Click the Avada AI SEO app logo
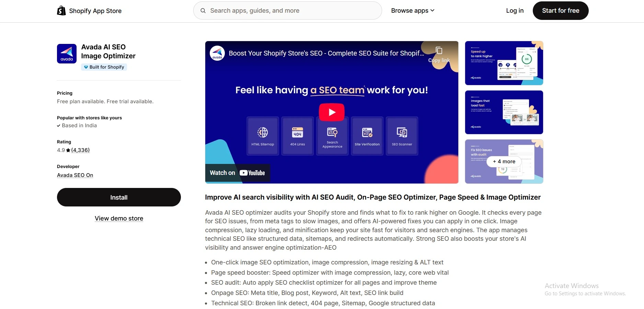Screen dimensions: 644x309 (67, 54)
